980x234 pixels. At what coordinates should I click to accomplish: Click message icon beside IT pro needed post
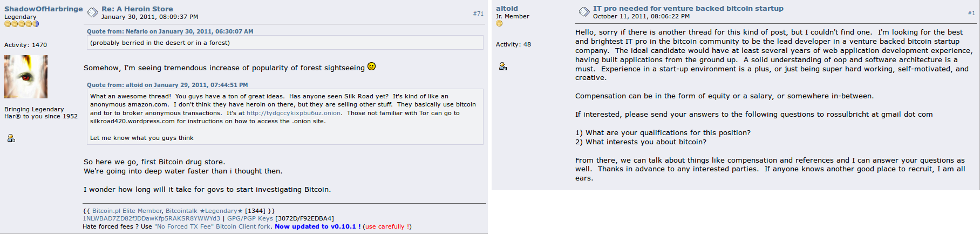(584, 12)
